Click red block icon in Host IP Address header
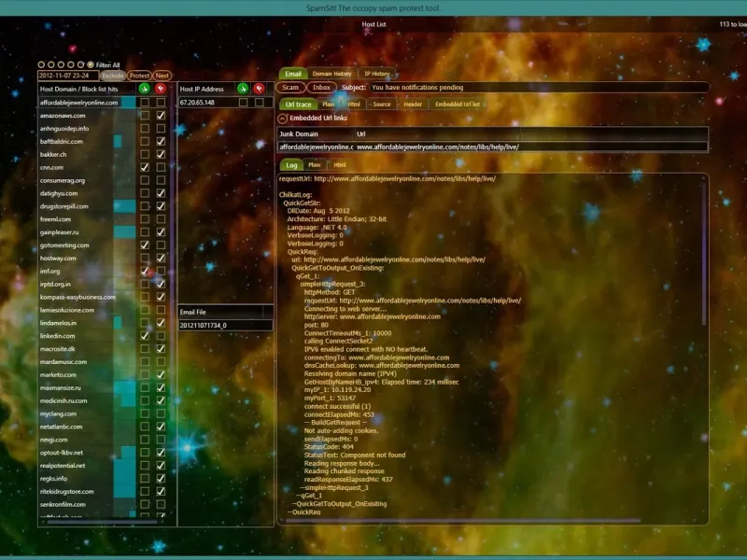The width and height of the screenshot is (747, 560). (260, 89)
